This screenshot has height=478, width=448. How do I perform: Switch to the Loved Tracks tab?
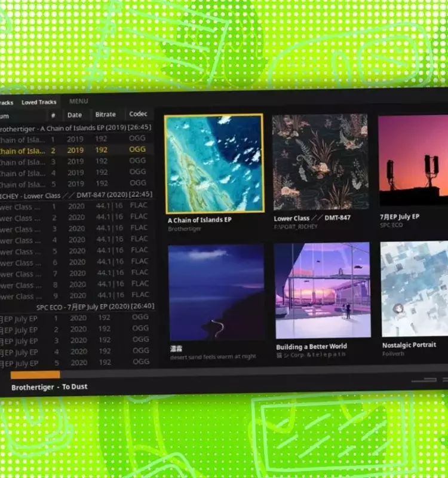(39, 102)
